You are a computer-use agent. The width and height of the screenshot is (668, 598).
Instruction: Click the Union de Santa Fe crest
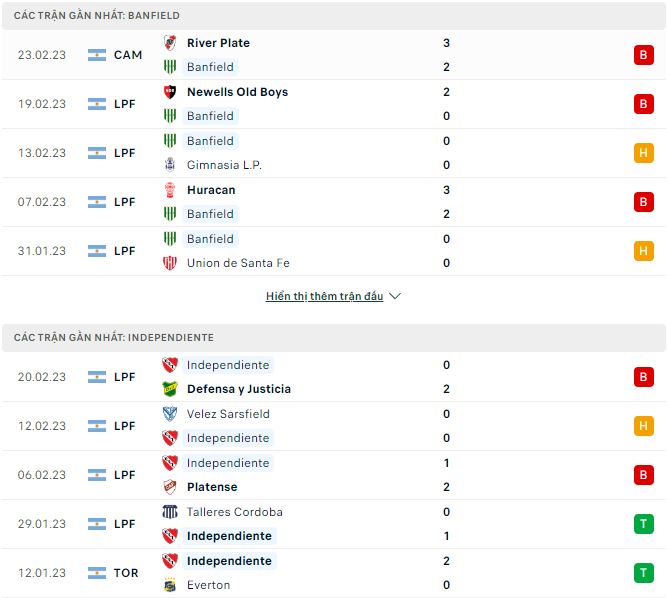pyautogui.click(x=169, y=263)
